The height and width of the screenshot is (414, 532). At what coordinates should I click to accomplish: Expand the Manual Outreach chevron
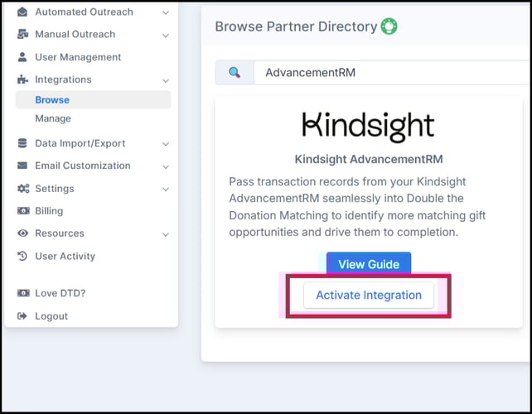point(166,35)
